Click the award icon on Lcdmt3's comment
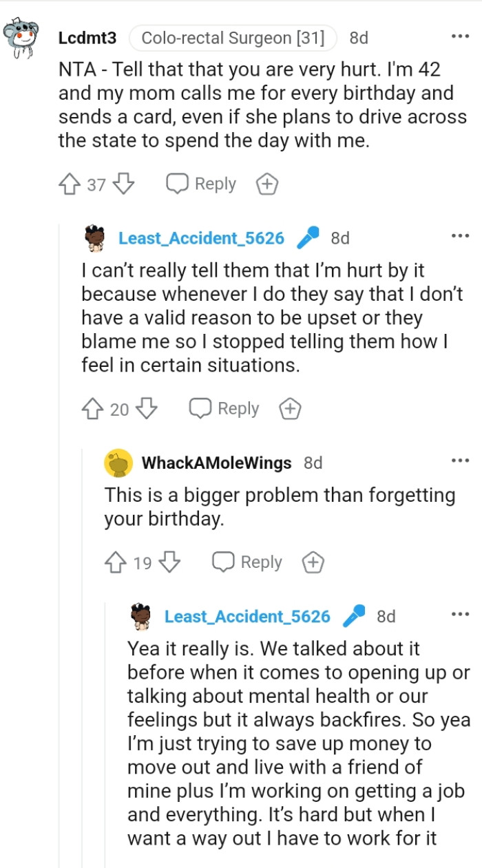Viewport: 482px width, 868px height. (266, 183)
